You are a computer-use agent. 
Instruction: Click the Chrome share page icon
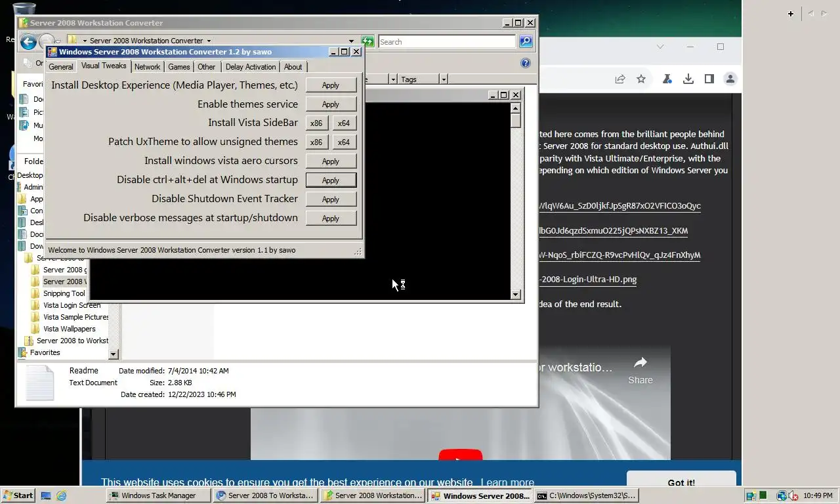pyautogui.click(x=620, y=79)
